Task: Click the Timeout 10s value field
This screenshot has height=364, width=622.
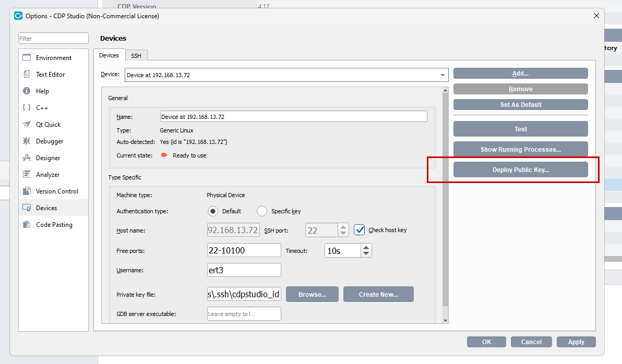Action: (x=343, y=251)
